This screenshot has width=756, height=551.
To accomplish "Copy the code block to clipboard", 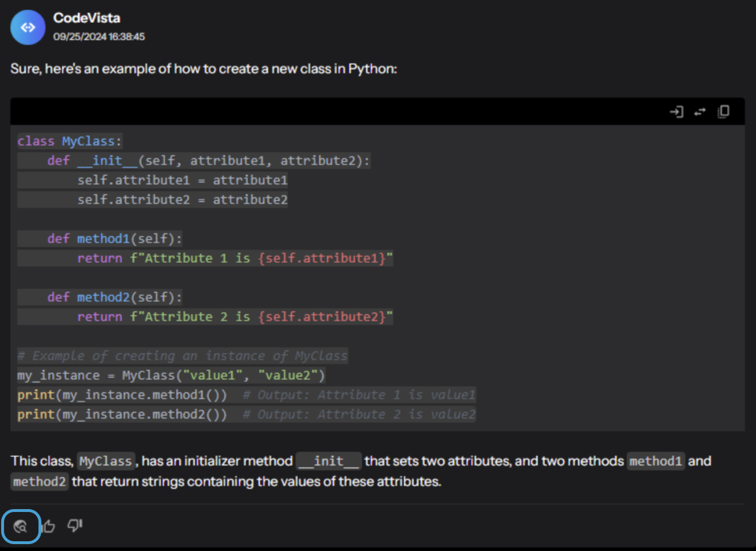I will tap(724, 111).
